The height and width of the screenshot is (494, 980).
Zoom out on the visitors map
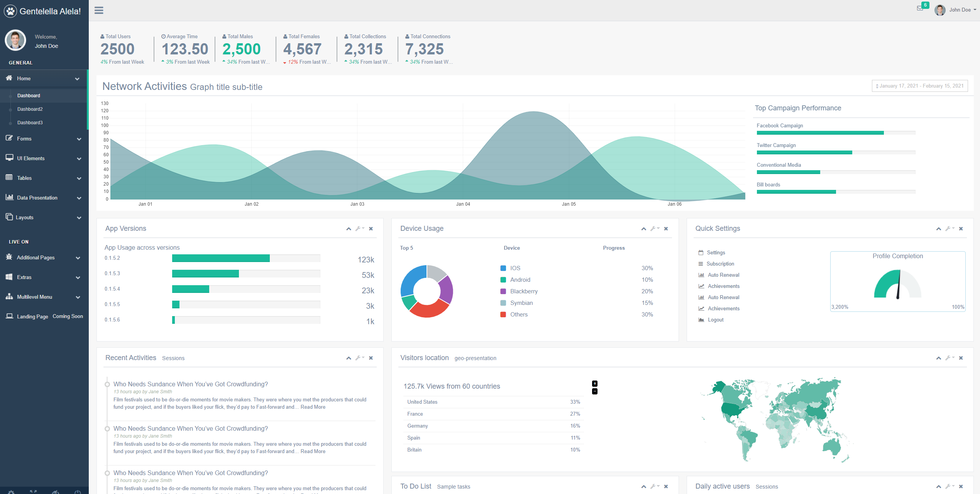[594, 391]
